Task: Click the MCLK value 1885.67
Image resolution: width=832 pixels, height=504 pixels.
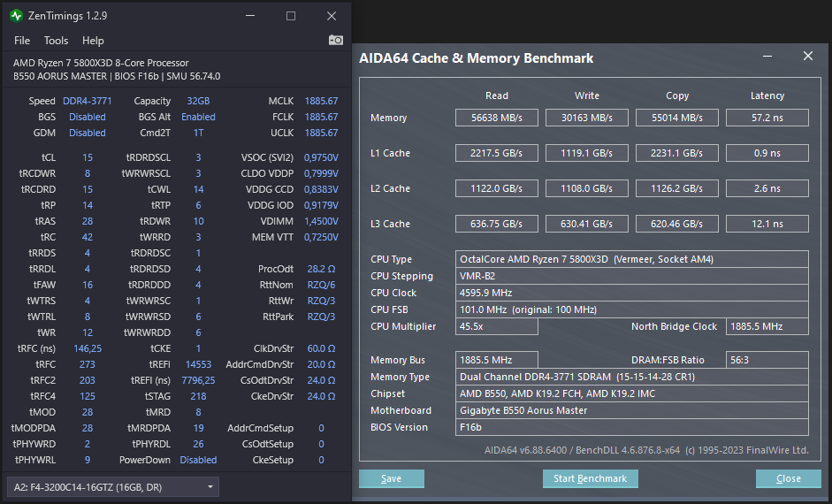Action: (x=321, y=101)
